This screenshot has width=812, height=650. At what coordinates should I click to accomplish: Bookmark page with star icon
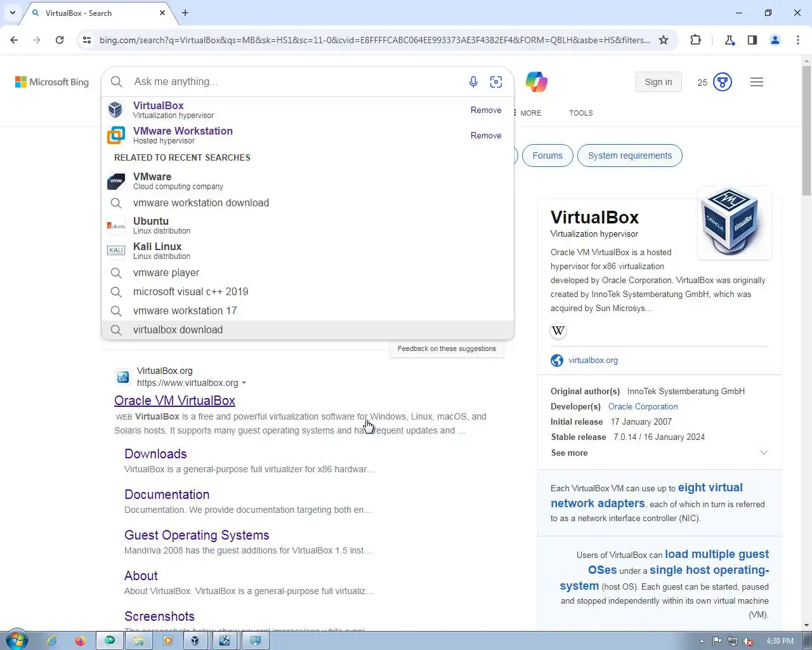pos(664,40)
